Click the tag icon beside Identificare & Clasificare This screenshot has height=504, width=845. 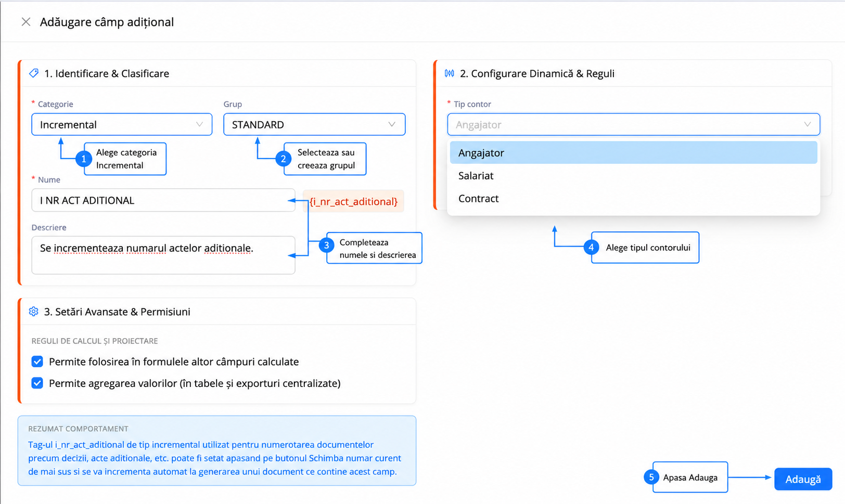[34, 73]
